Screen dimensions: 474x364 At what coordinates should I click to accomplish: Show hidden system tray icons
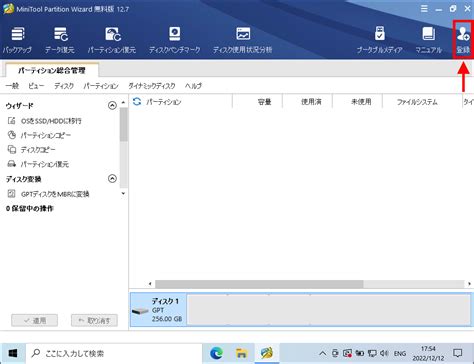tap(322, 353)
